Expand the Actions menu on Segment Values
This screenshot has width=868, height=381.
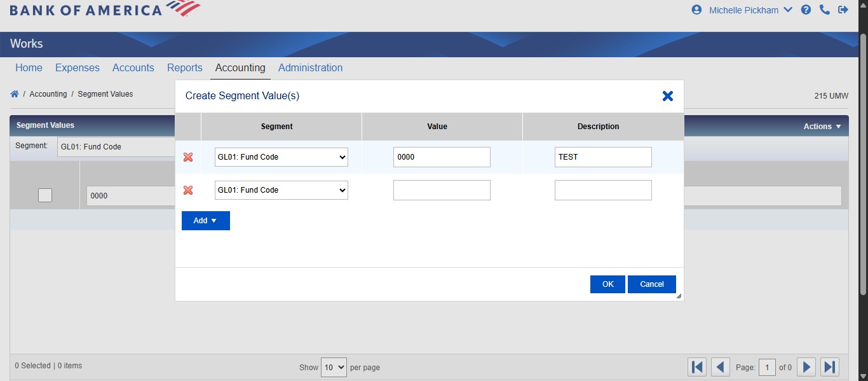[x=821, y=125]
